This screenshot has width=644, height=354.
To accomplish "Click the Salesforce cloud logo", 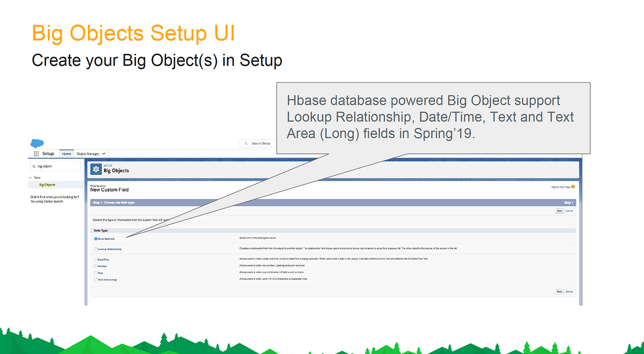I will pos(37,143).
